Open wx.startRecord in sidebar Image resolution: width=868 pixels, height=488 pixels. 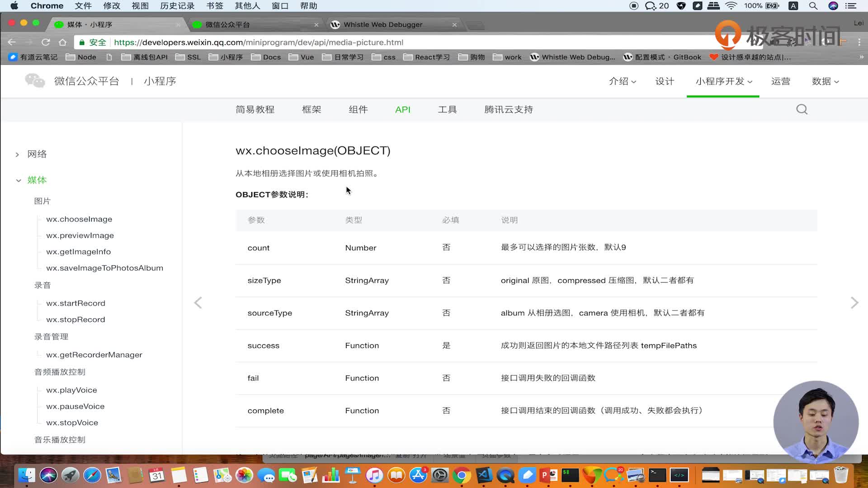[x=75, y=303]
